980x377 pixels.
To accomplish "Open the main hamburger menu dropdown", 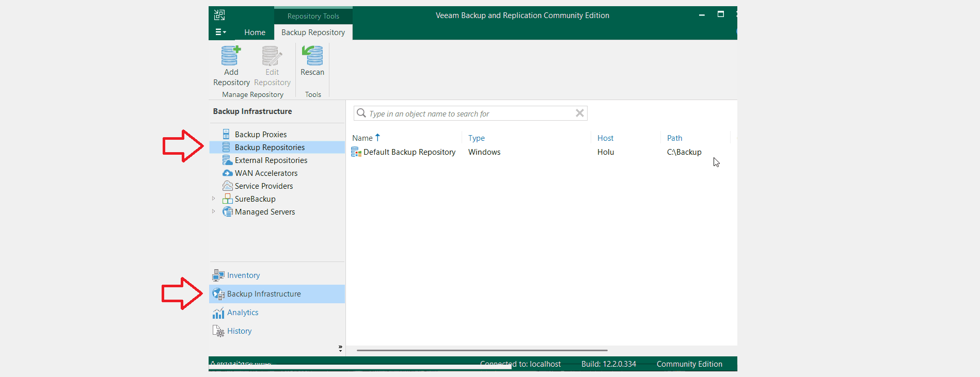I will tap(220, 32).
